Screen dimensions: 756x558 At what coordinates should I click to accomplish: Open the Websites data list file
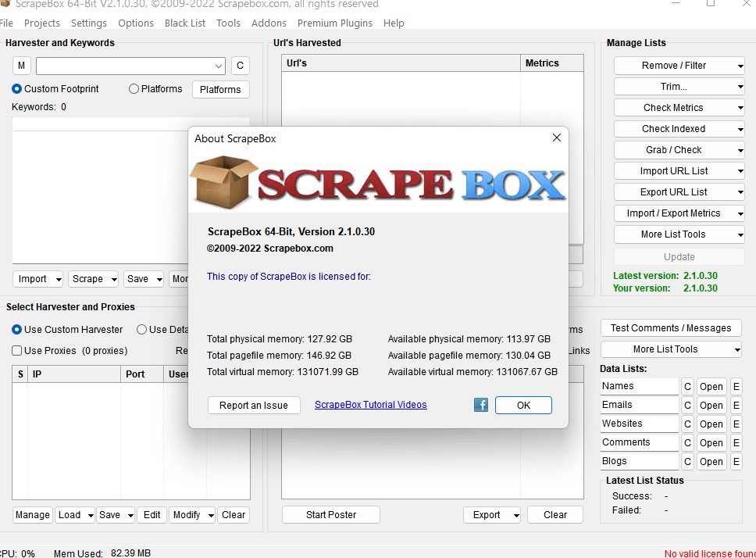point(711,424)
